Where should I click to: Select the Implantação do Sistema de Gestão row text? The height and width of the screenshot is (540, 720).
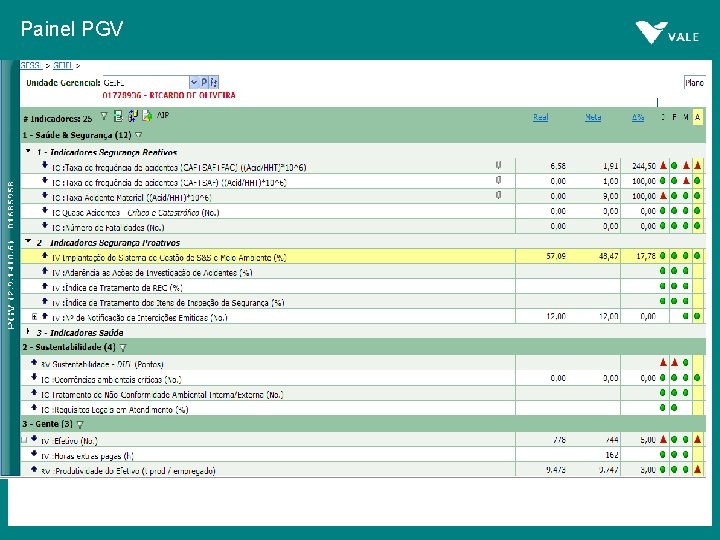169,258
